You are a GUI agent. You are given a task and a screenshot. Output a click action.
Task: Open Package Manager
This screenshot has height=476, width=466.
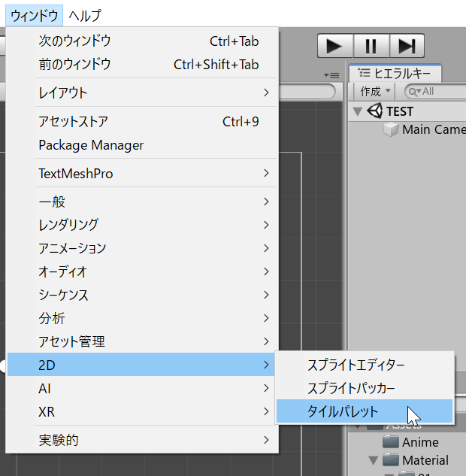click(143, 145)
